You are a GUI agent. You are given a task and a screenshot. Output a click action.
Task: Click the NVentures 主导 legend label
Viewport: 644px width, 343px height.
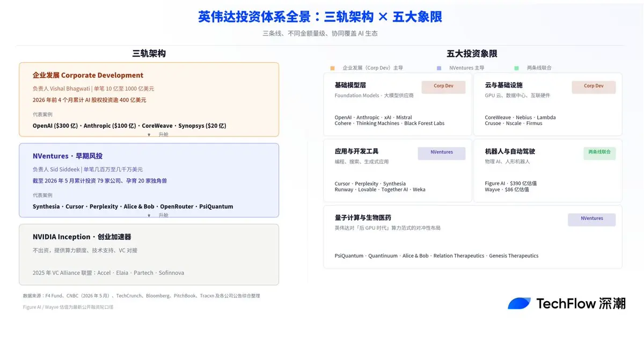pyautogui.click(x=467, y=68)
